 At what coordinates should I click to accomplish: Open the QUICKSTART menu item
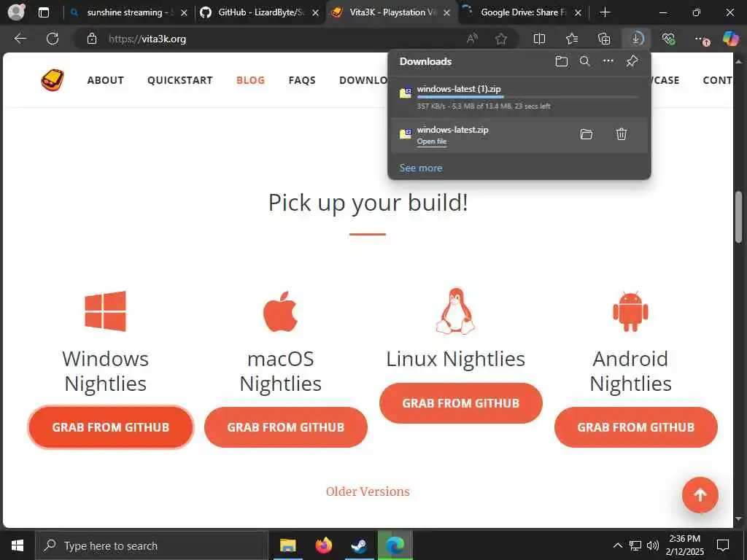(180, 80)
